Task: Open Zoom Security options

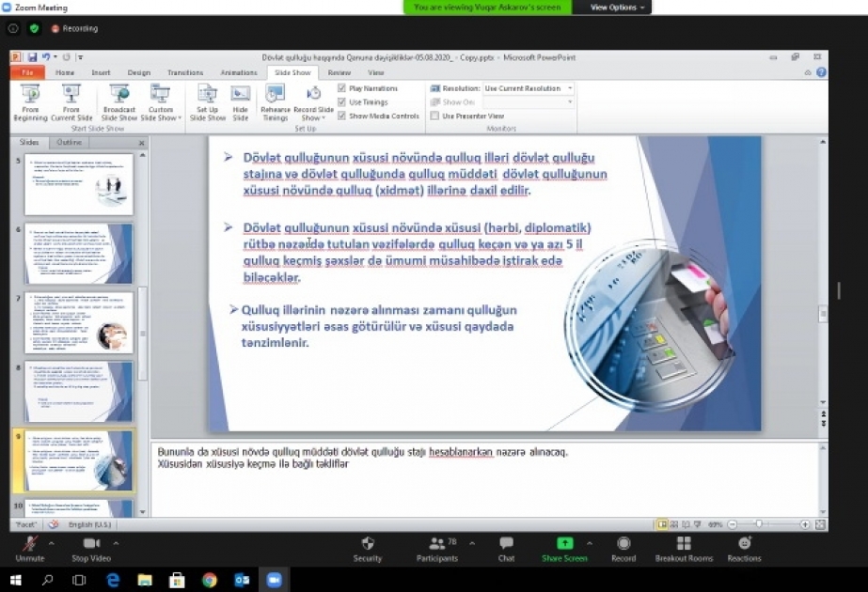Action: (368, 549)
